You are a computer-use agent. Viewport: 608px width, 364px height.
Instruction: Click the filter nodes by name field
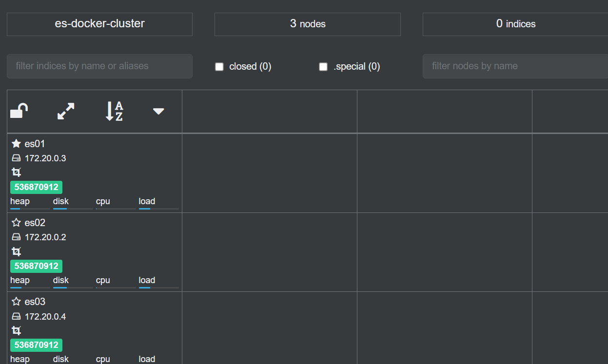click(514, 66)
